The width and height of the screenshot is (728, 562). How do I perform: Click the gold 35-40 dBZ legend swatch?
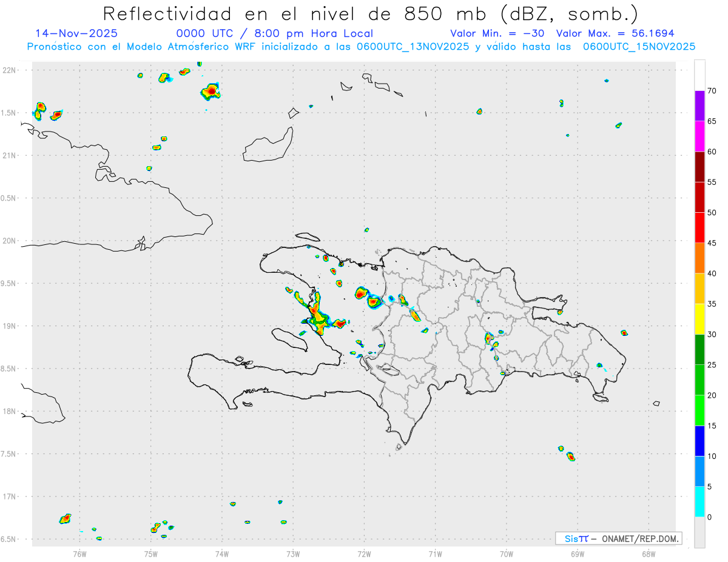[x=699, y=289]
